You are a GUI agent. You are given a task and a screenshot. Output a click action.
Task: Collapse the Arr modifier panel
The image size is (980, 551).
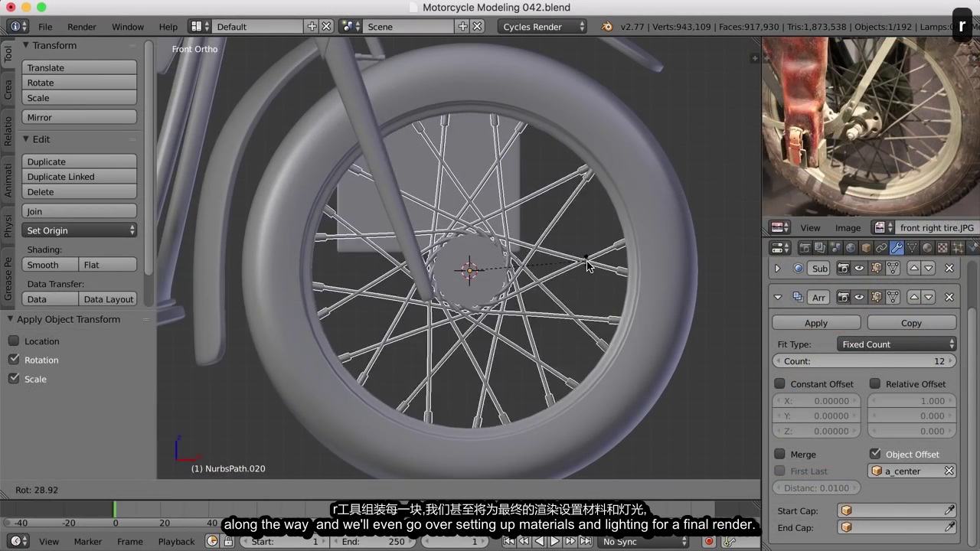777,297
